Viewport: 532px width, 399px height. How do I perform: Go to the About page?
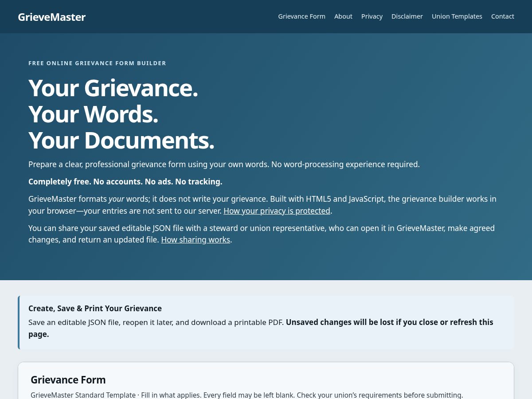[343, 16]
